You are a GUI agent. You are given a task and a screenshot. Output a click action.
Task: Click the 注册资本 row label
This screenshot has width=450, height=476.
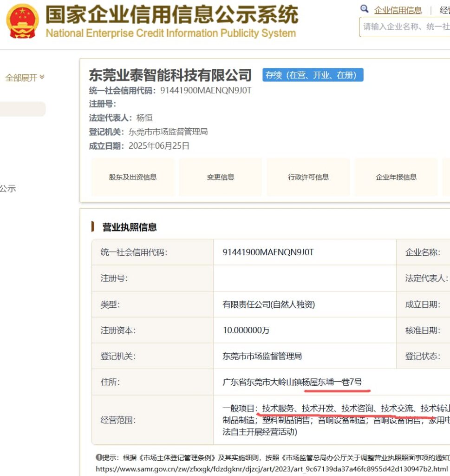pyautogui.click(x=118, y=330)
